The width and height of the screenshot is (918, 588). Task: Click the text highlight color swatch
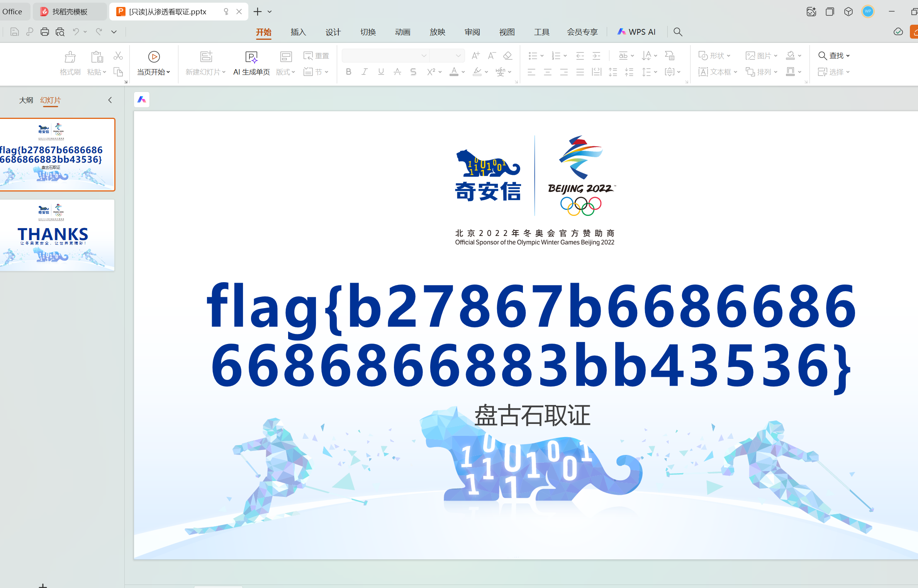coord(477,72)
